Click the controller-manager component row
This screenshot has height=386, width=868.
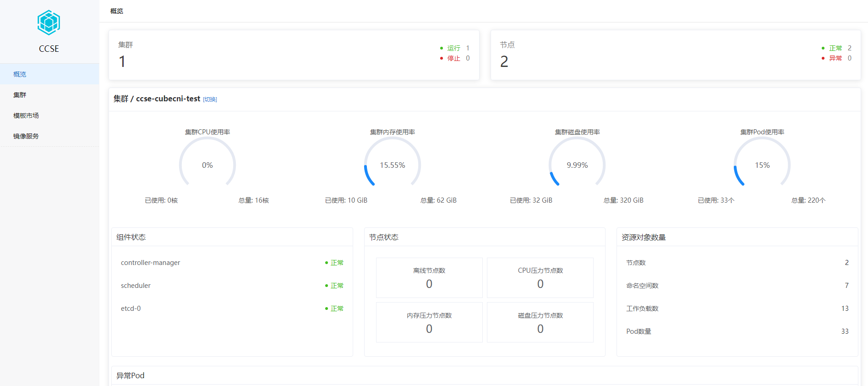point(232,263)
